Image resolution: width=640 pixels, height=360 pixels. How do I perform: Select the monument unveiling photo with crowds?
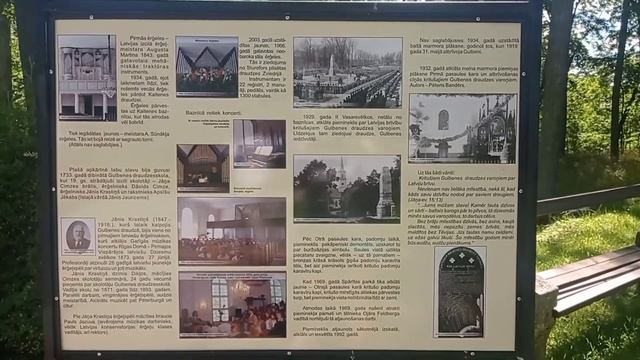click(x=348, y=73)
